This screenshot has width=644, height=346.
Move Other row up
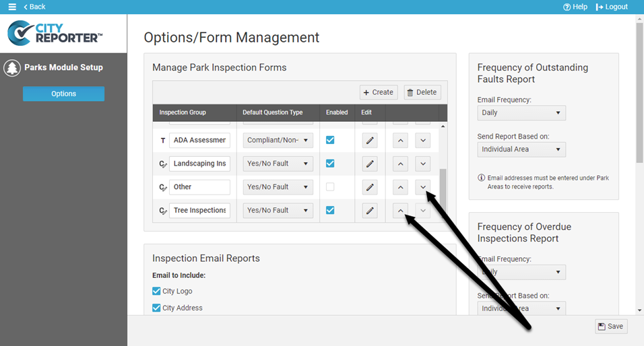(x=400, y=187)
